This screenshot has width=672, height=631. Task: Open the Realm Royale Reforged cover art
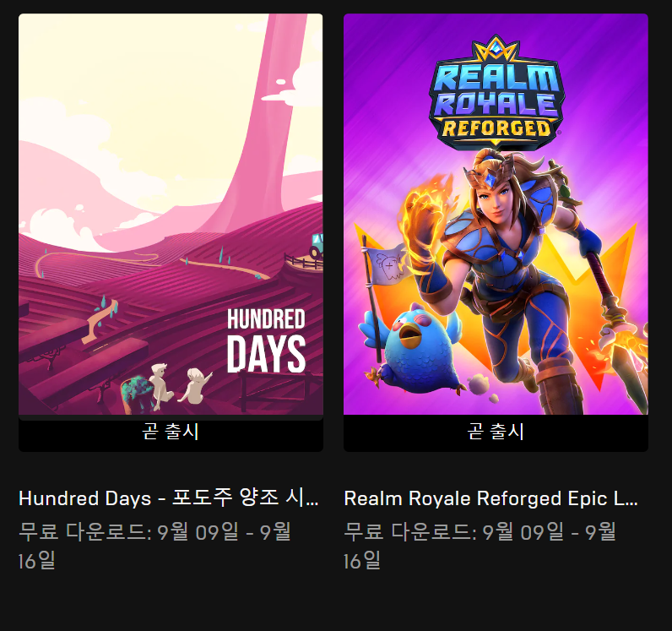[x=496, y=214]
